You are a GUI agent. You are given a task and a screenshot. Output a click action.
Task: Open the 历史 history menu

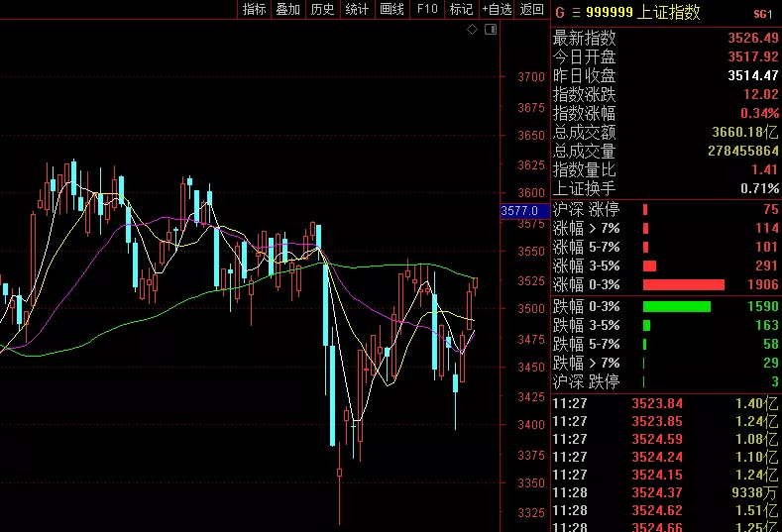pos(323,9)
